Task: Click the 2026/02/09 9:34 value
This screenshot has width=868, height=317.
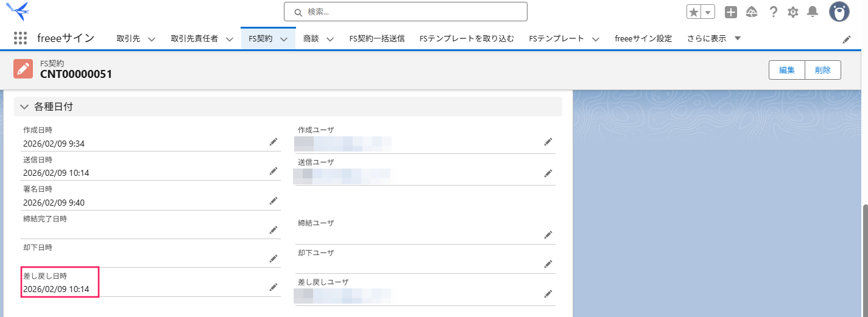Action: coord(54,144)
